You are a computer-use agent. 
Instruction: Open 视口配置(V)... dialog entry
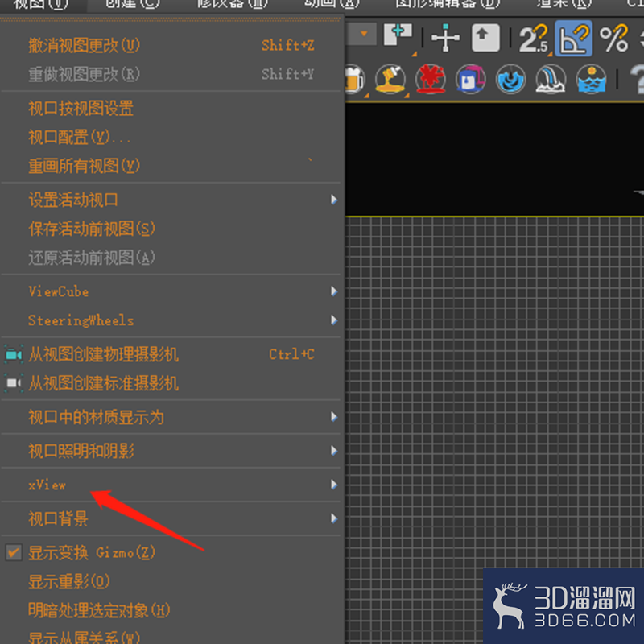coord(171,137)
